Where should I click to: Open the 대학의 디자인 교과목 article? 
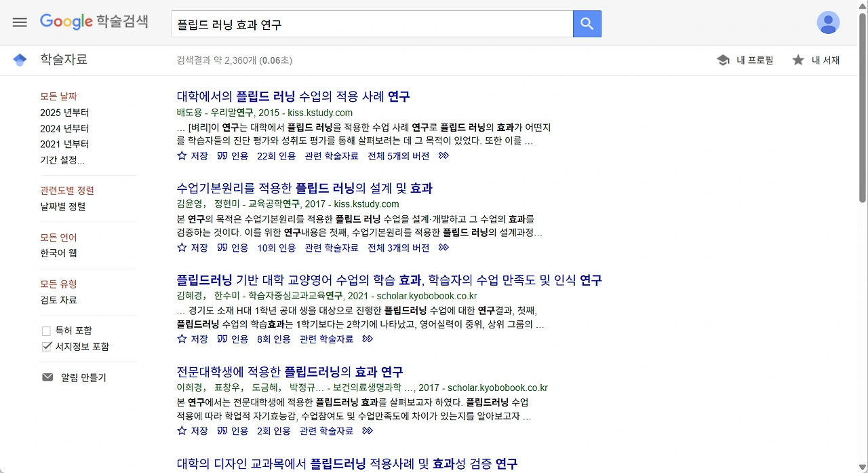[347, 464]
